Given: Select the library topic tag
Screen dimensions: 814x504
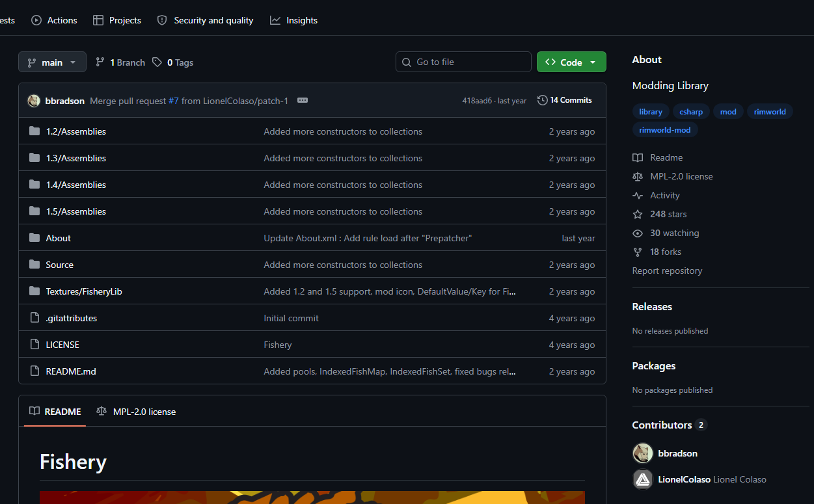Looking at the screenshot, I should pyautogui.click(x=651, y=112).
